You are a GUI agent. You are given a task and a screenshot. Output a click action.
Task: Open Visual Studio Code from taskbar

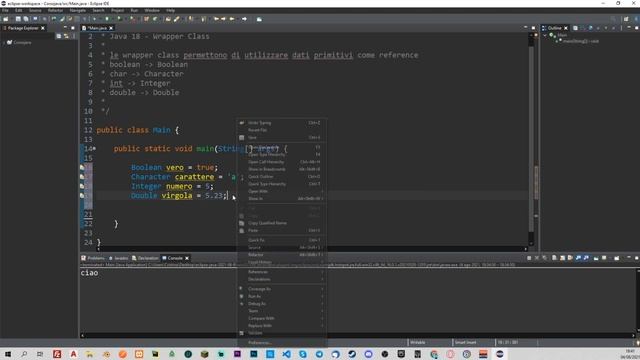(x=287, y=354)
